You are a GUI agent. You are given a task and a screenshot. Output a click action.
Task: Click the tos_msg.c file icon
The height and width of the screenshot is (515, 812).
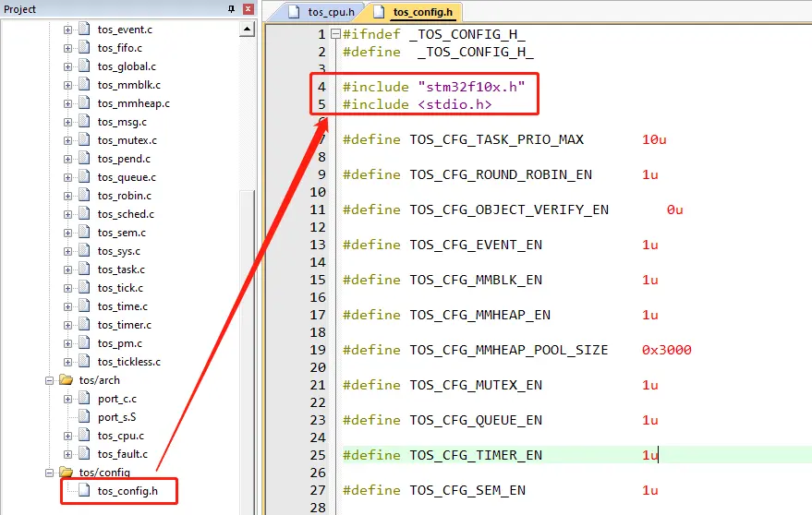pyautogui.click(x=84, y=122)
